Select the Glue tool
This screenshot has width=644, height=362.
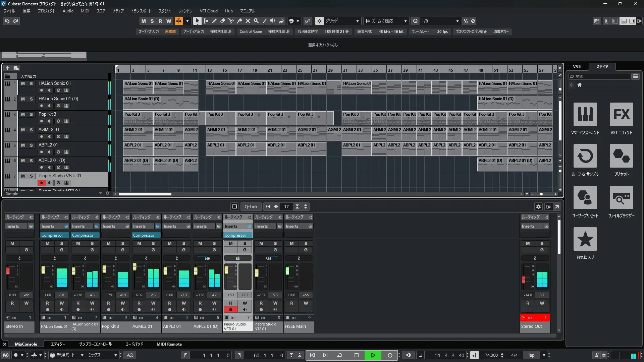click(239, 21)
